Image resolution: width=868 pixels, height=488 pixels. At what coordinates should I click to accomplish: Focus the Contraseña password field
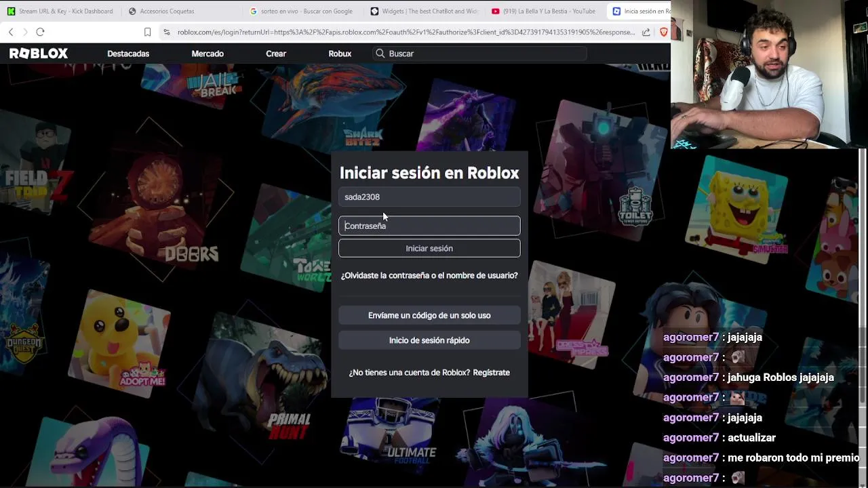(429, 226)
